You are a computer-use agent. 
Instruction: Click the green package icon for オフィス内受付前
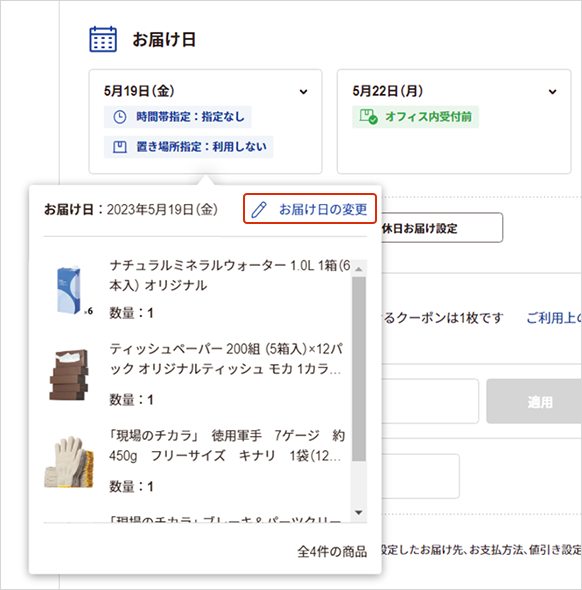point(368,117)
